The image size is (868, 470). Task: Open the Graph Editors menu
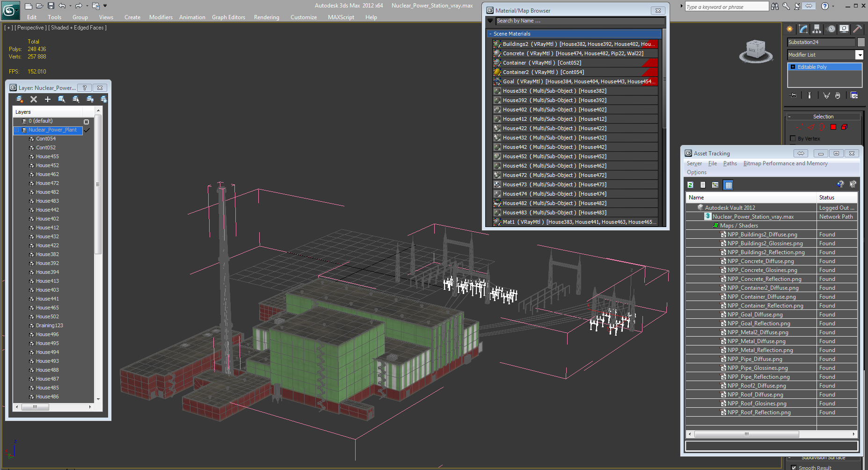(228, 17)
